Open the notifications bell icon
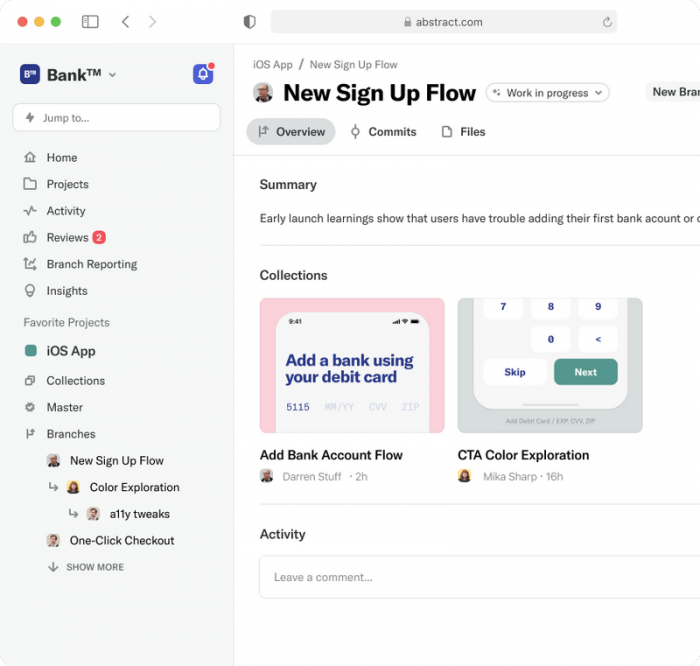The image size is (700, 666). click(x=203, y=74)
